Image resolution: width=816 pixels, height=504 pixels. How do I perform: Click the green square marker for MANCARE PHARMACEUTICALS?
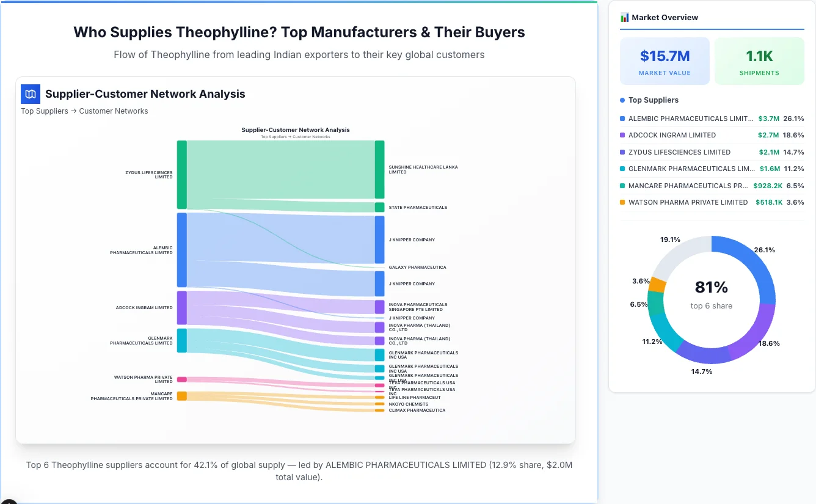pos(622,186)
